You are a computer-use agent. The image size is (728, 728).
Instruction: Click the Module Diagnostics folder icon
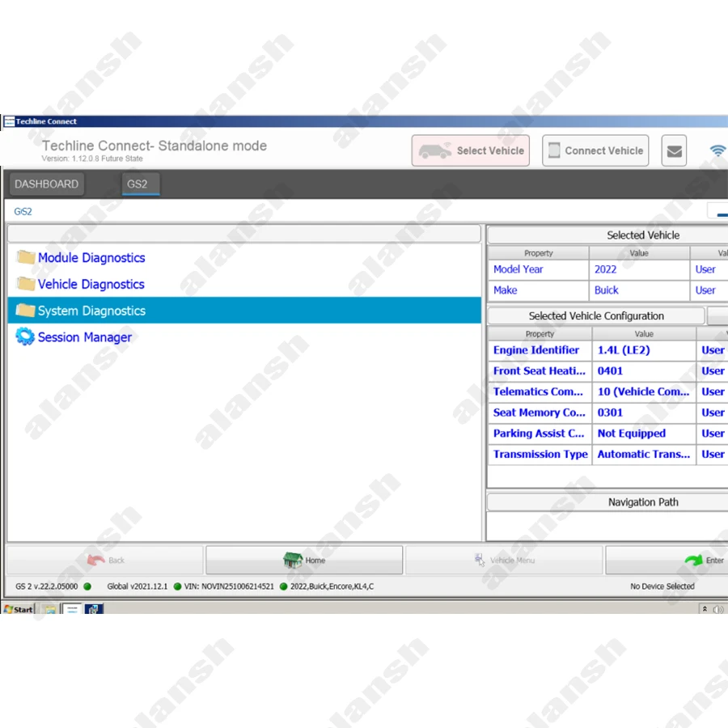(26, 258)
